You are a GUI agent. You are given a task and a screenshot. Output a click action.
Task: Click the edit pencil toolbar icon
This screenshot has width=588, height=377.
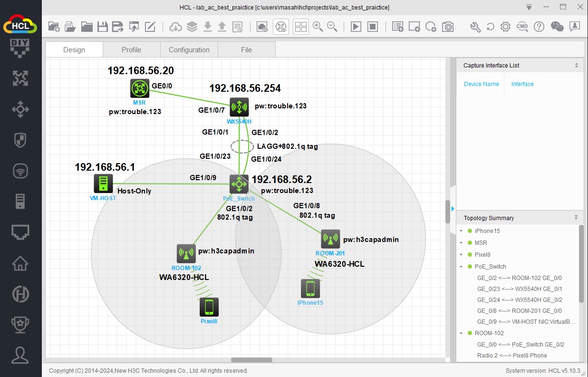click(x=150, y=27)
